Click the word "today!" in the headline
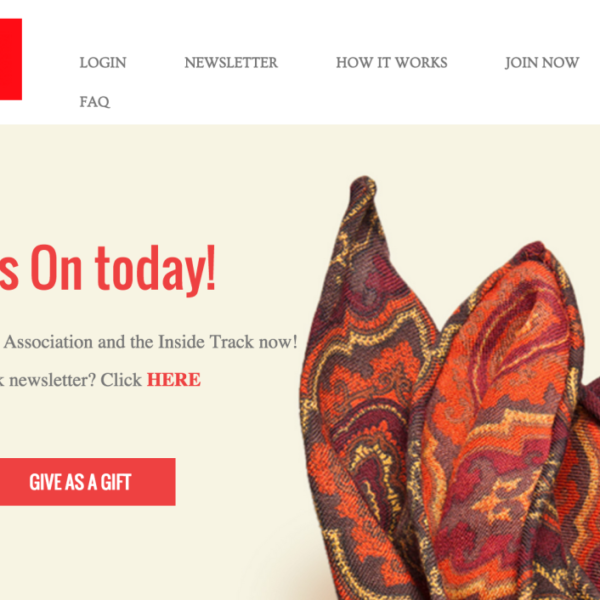 click(x=155, y=269)
